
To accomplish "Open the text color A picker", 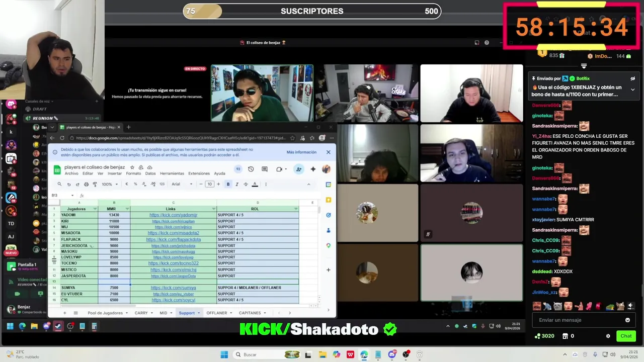I will coord(255,184).
